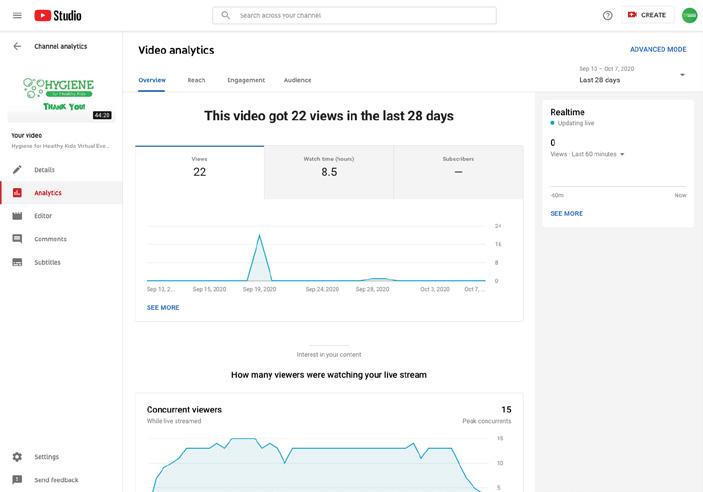This screenshot has width=703, height=492.
Task: Open the Subtitles sidebar icon
Action: (x=17, y=262)
